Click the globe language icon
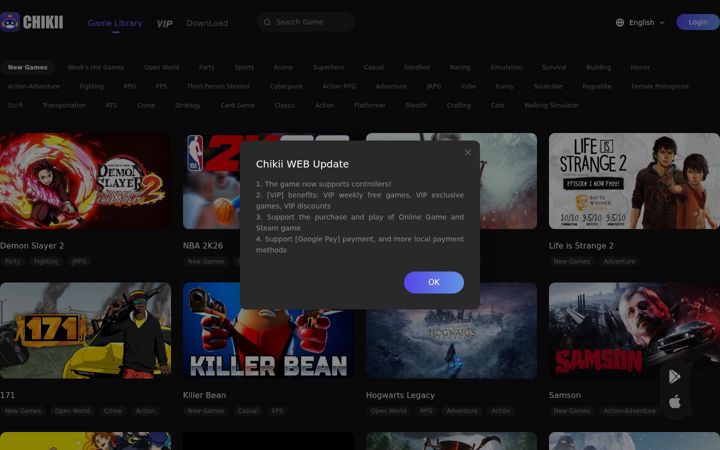The width and height of the screenshot is (720, 450). tap(619, 22)
